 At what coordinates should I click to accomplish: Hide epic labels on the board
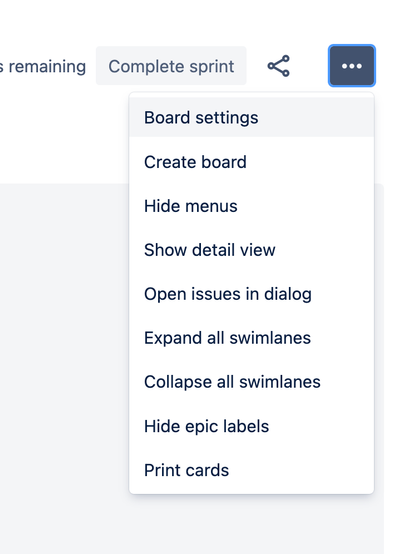252,426
